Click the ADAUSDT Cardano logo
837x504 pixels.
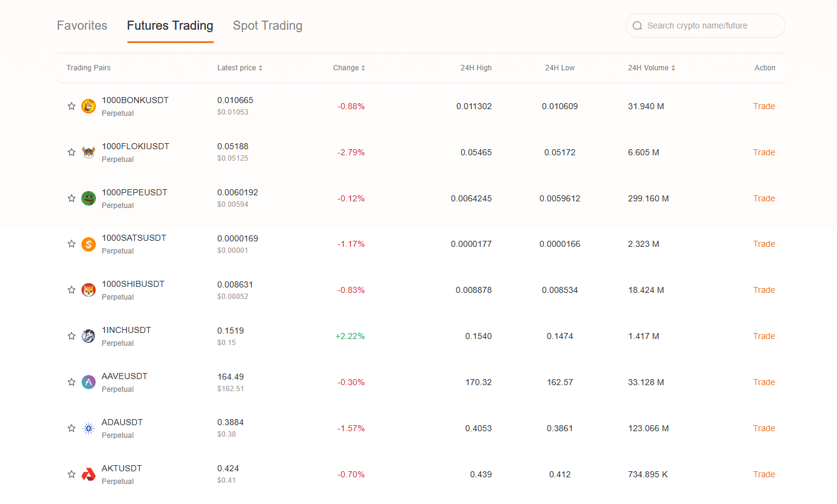(89, 428)
